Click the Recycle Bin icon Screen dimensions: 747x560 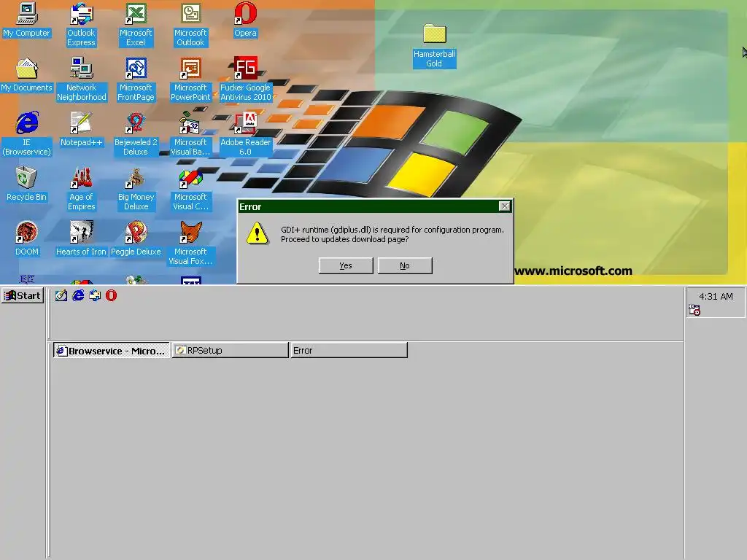27,184
